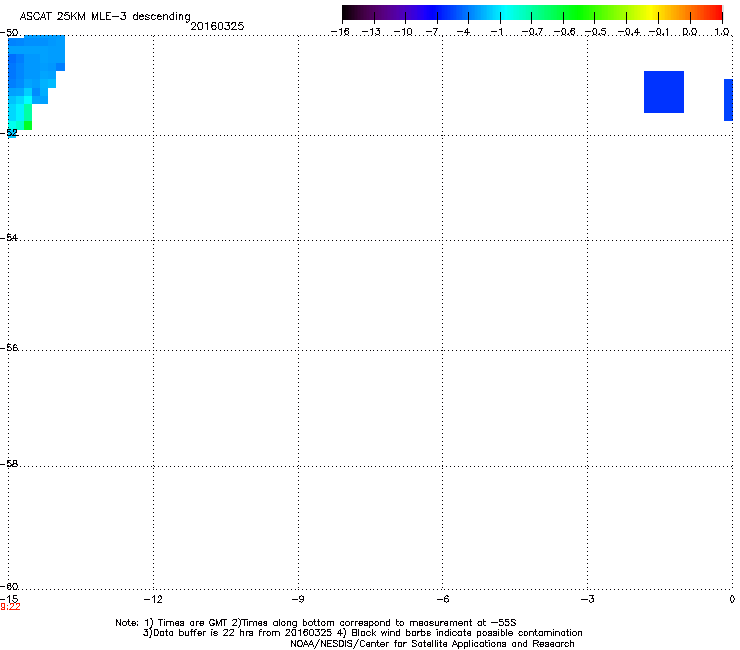Click the green data cell just above the -52 line
Image resolution: width=740 pixels, height=650 pixels.
pyautogui.click(x=28, y=125)
